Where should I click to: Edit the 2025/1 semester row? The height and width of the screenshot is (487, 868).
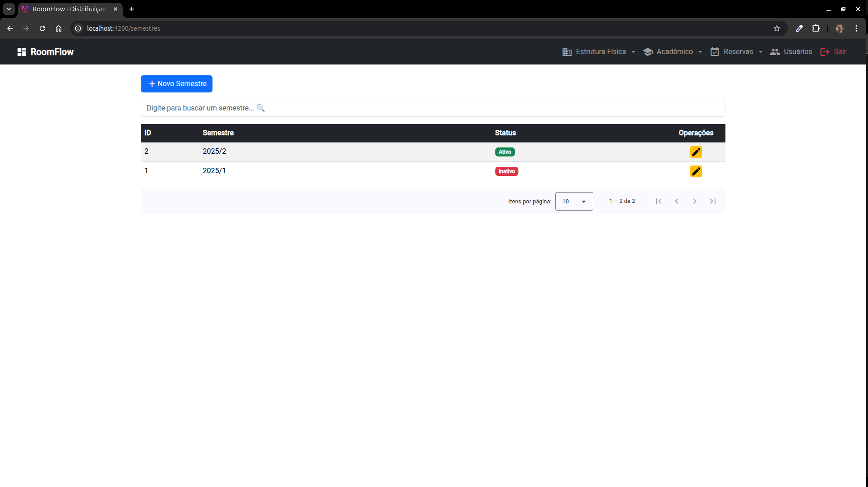pyautogui.click(x=696, y=171)
